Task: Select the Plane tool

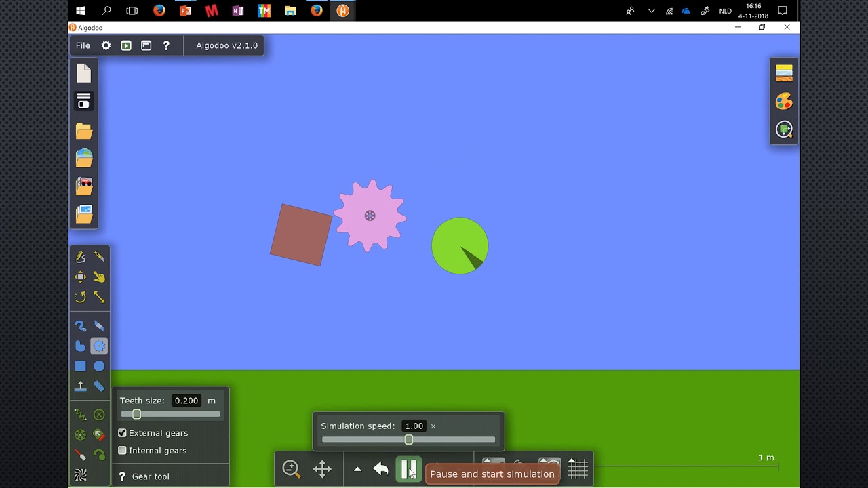Action: click(80, 386)
